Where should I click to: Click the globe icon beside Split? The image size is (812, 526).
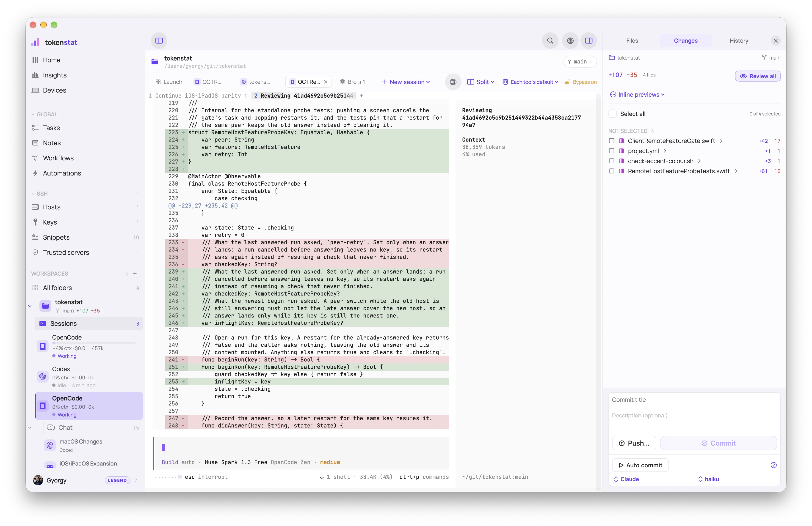[x=453, y=82]
